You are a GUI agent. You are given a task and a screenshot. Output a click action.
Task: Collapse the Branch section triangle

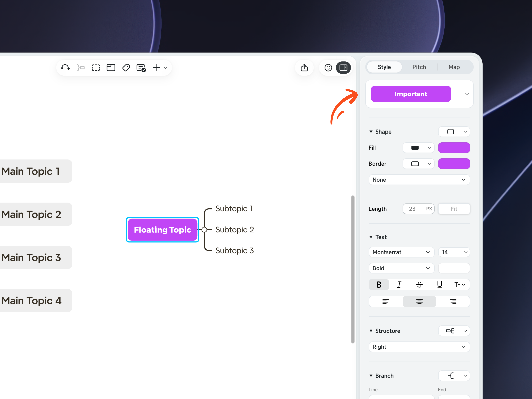371,376
